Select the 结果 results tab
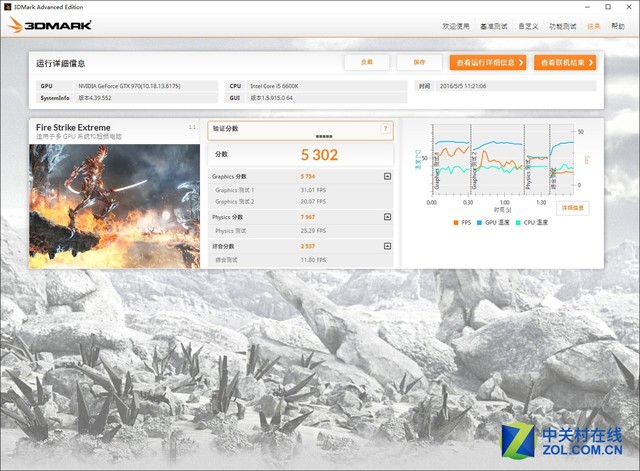The height and width of the screenshot is (471, 640). tap(594, 26)
